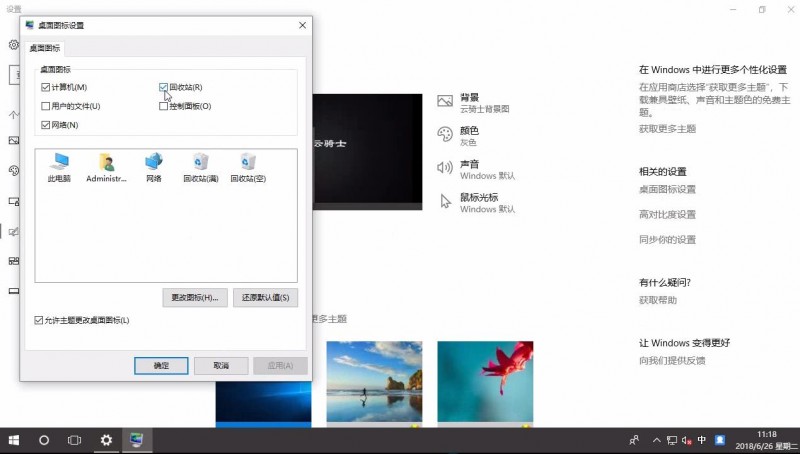Uncheck the 计算机(M) checkbox
Screen dimensions: 800x454
pyautogui.click(x=45, y=87)
